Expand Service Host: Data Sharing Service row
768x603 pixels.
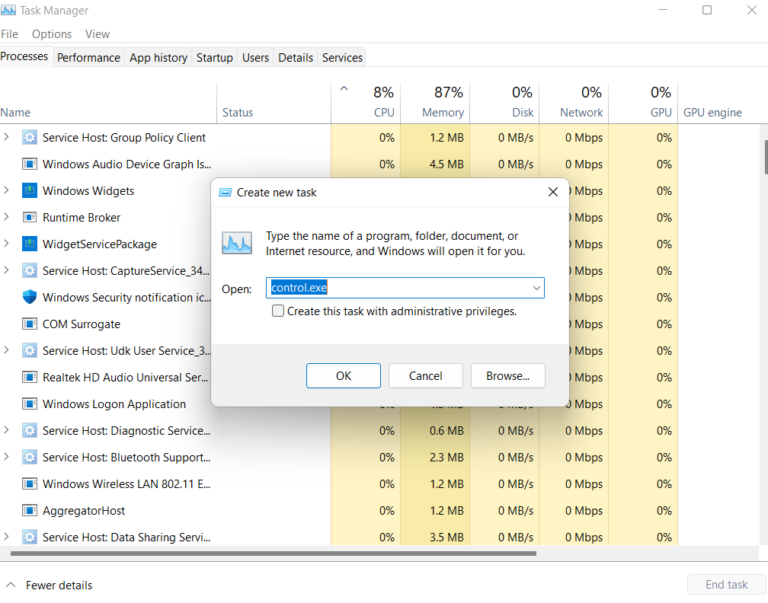tap(6, 536)
